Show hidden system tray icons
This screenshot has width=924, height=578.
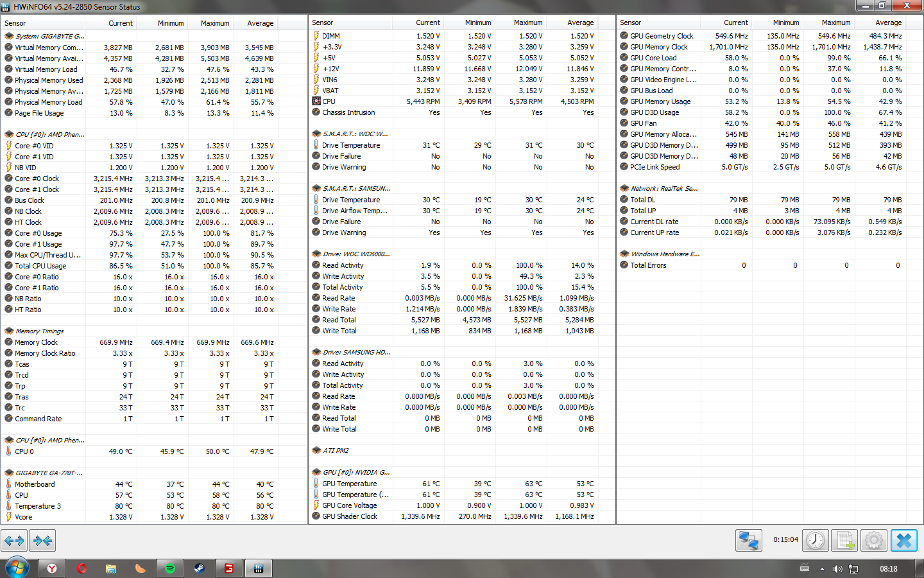tap(823, 569)
